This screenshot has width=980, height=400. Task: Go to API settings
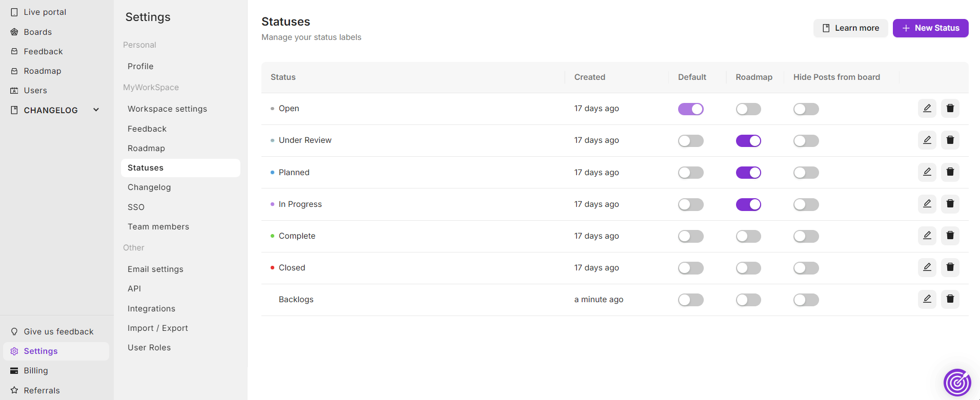(134, 288)
